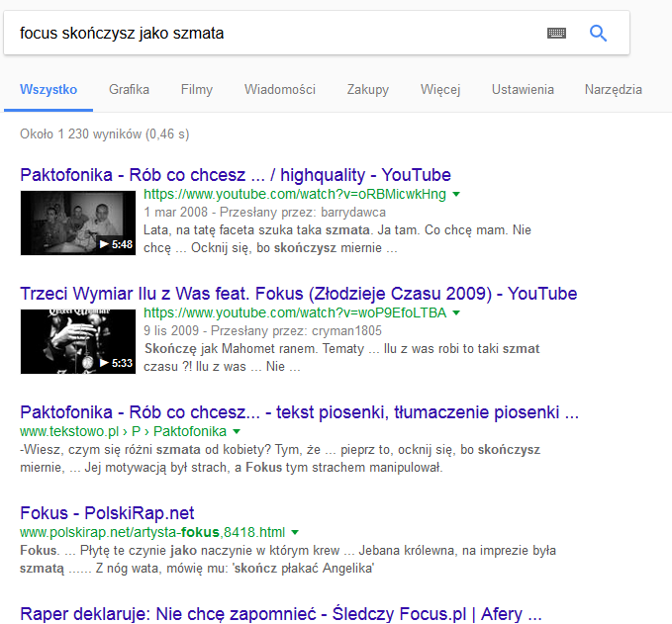The height and width of the screenshot is (624, 672).
Task: Open Paktofonika tekst piosenki result link
Action: pos(300,412)
